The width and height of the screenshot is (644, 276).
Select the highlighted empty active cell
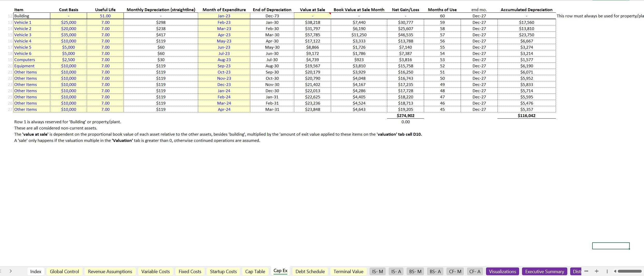(611, 246)
